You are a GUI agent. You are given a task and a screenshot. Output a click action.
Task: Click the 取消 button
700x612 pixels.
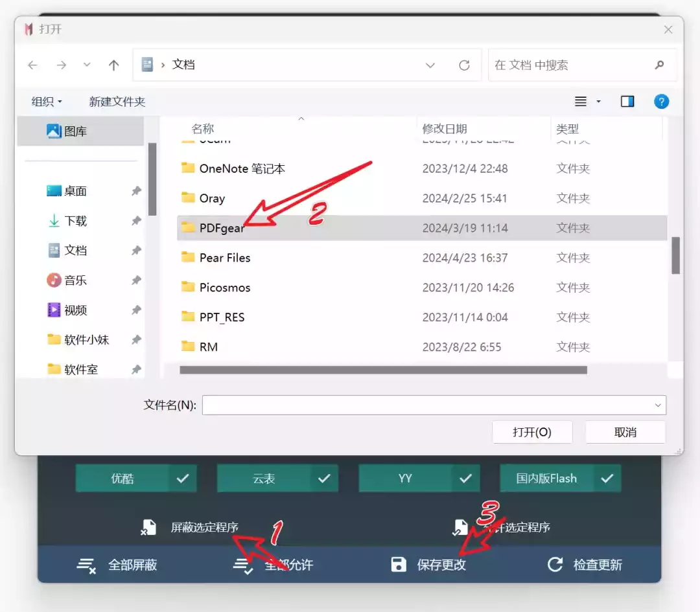pyautogui.click(x=625, y=432)
